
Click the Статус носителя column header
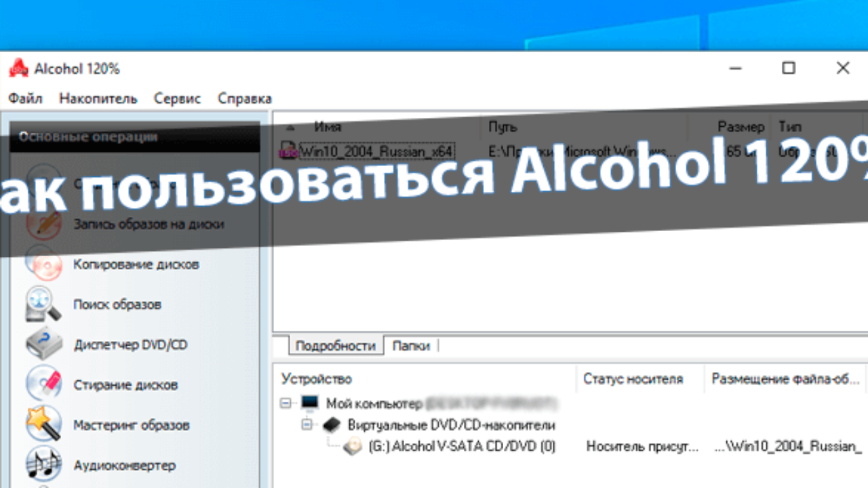[x=633, y=379]
